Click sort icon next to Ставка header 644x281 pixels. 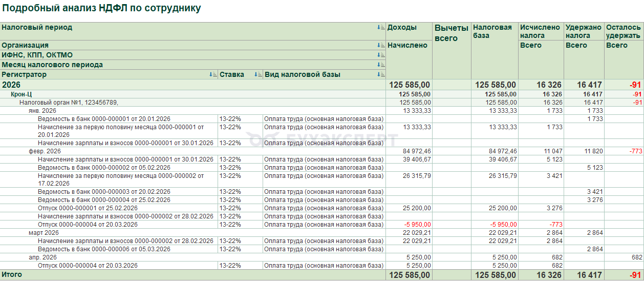(x=258, y=75)
